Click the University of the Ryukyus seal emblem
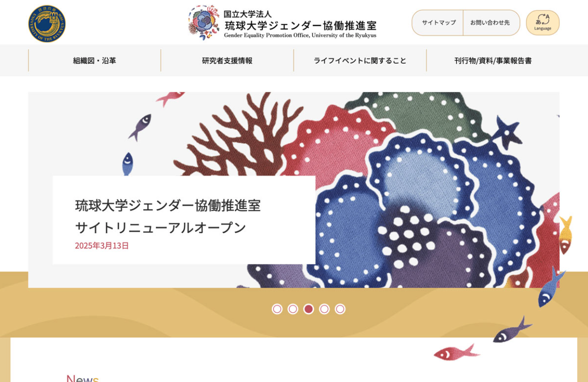 point(47,24)
